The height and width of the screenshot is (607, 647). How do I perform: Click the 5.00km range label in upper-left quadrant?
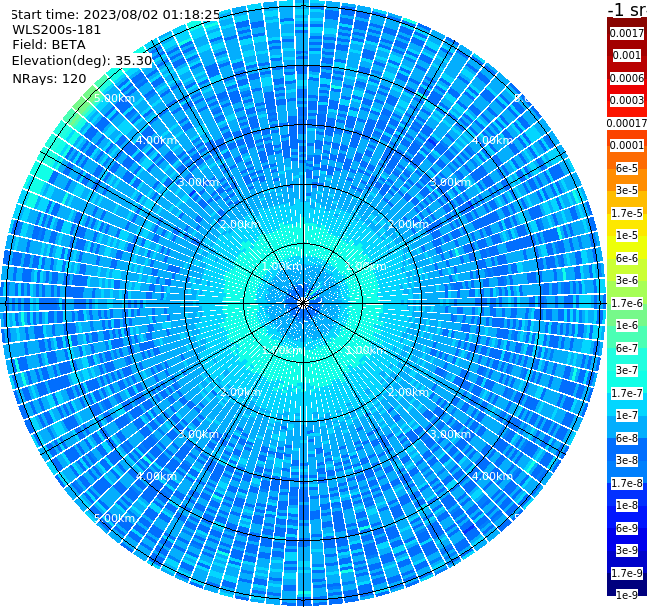pos(115,98)
